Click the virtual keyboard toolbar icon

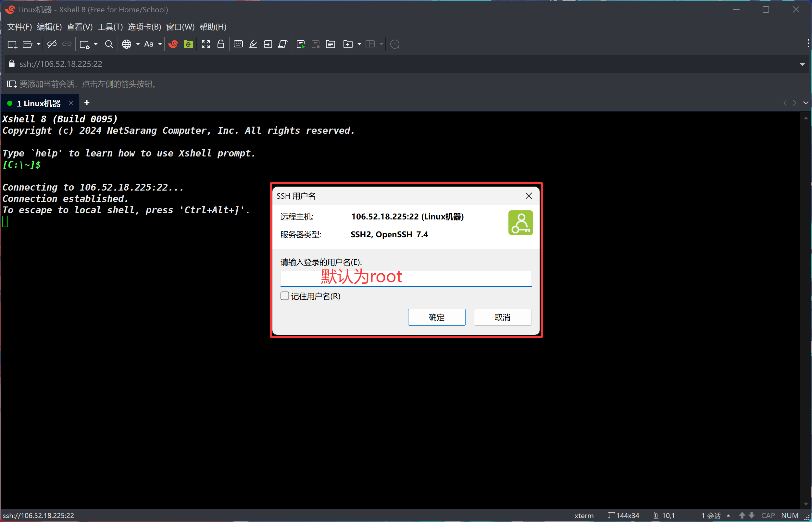[x=238, y=44]
